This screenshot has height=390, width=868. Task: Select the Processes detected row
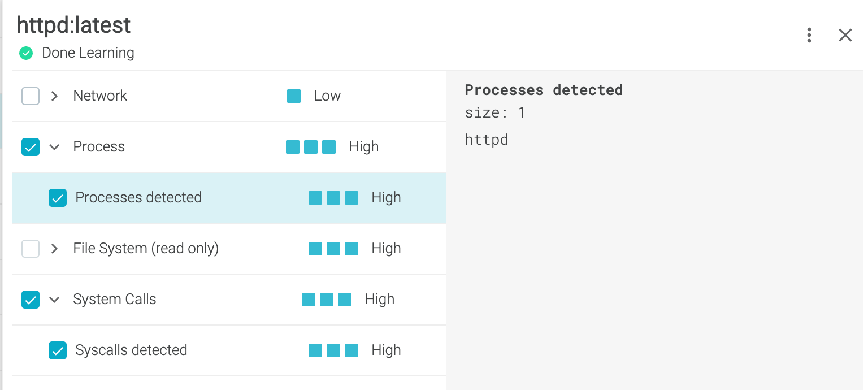(x=138, y=198)
